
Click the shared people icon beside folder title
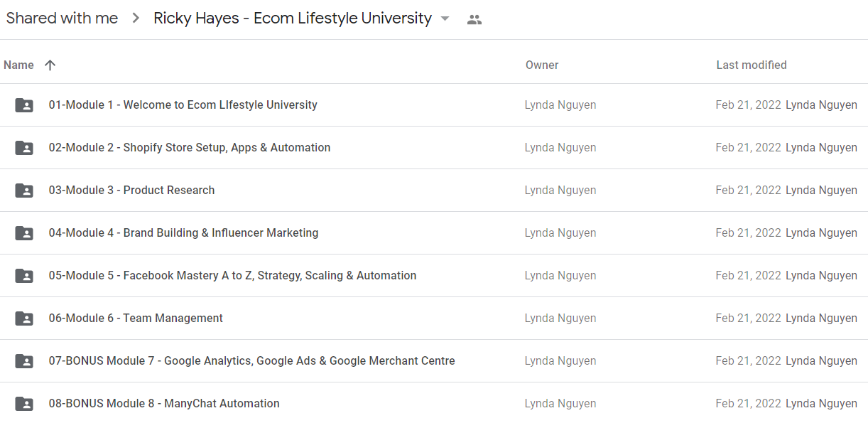point(474,20)
